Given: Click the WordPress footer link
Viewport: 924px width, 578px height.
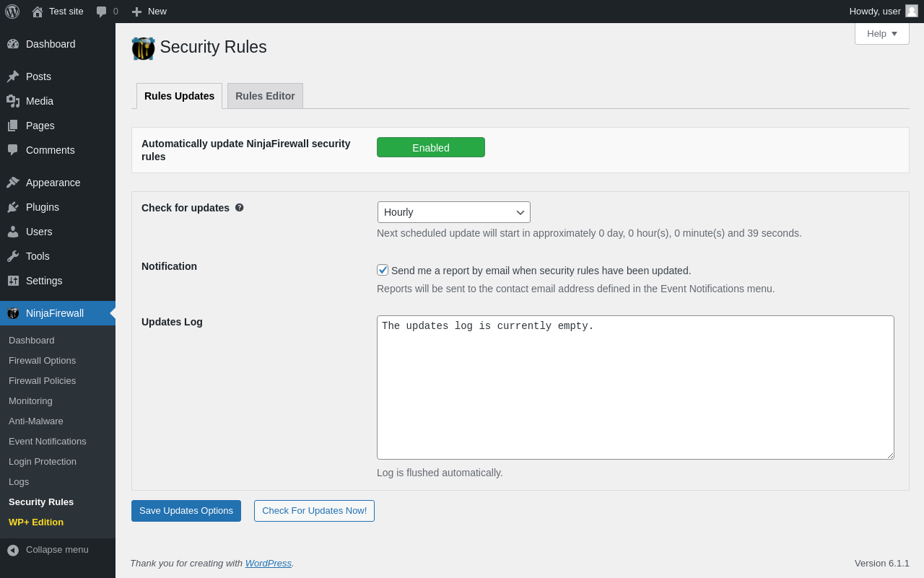Looking at the screenshot, I should [x=268, y=563].
